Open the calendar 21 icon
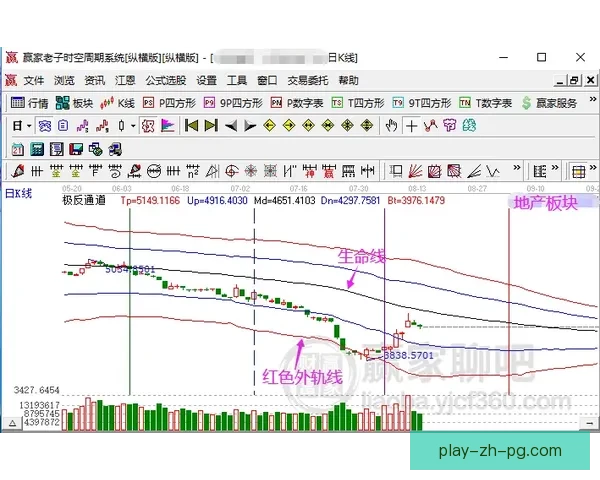Image resolution: width=600 pixels, height=480 pixels. click(x=18, y=149)
